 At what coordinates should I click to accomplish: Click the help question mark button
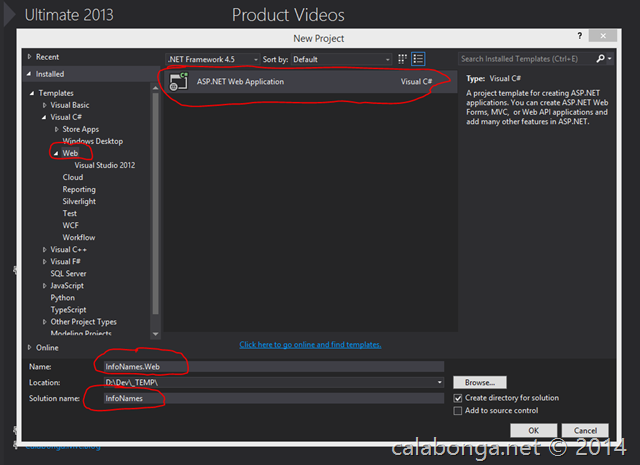click(x=580, y=36)
